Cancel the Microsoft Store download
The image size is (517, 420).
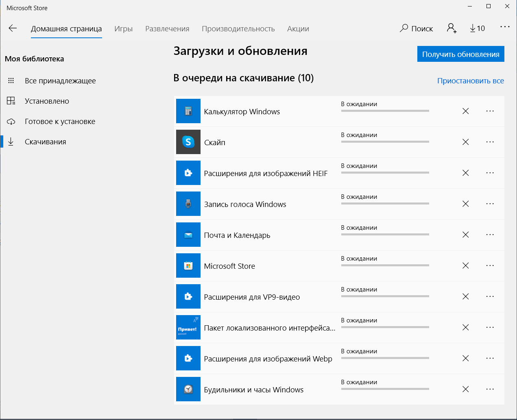[x=466, y=265]
